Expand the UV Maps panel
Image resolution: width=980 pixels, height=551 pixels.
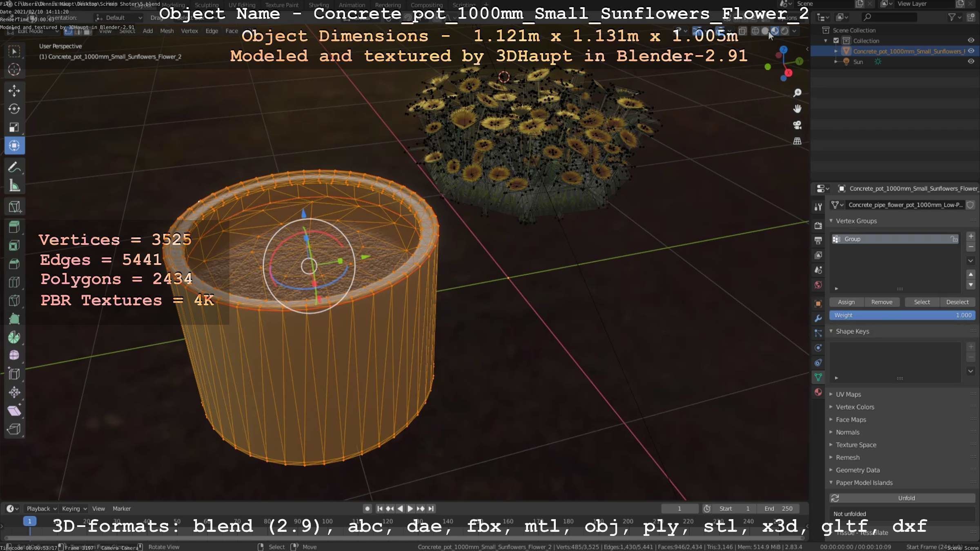(x=831, y=394)
